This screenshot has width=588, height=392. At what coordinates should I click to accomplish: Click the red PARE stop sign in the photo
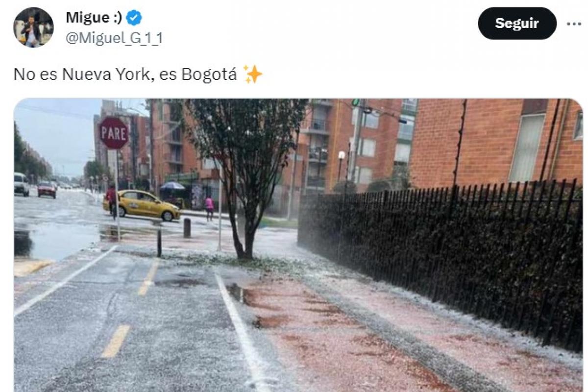click(113, 133)
